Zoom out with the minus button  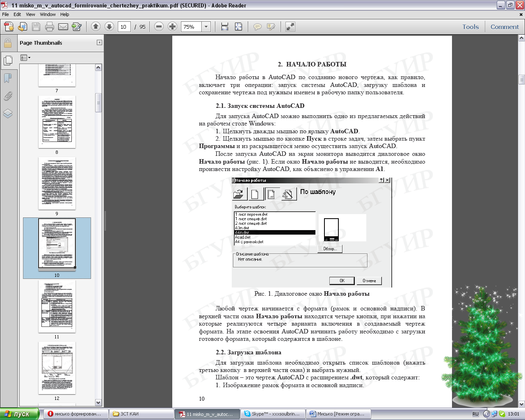pos(159,27)
